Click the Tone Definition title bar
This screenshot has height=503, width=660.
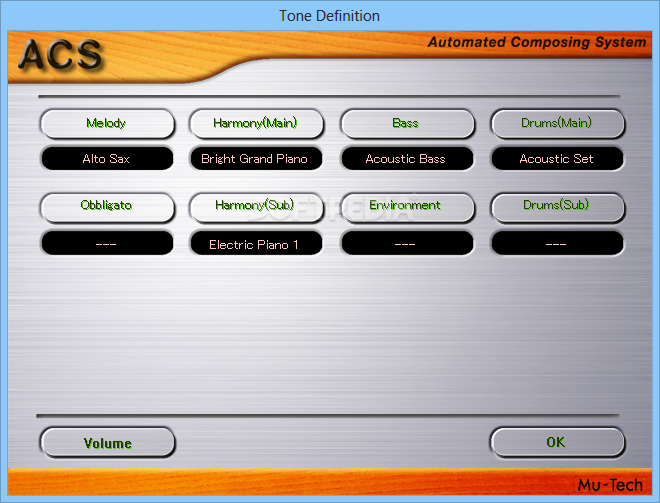point(330,16)
